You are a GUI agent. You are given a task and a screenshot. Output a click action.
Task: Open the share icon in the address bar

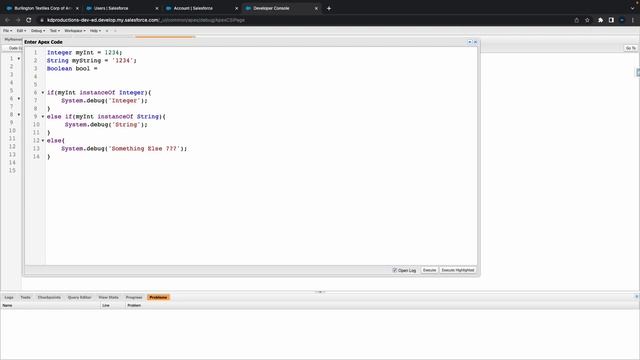click(x=577, y=20)
